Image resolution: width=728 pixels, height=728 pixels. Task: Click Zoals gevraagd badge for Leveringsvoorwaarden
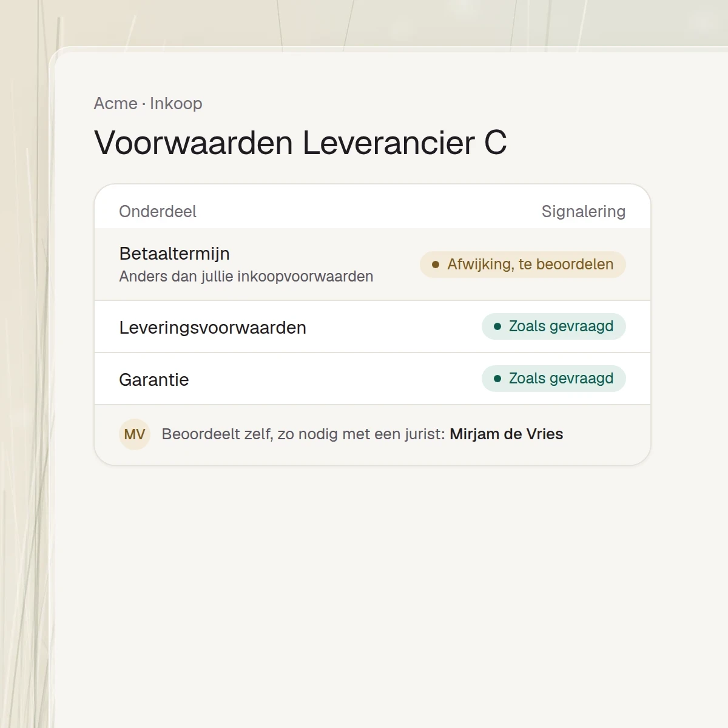(x=554, y=326)
